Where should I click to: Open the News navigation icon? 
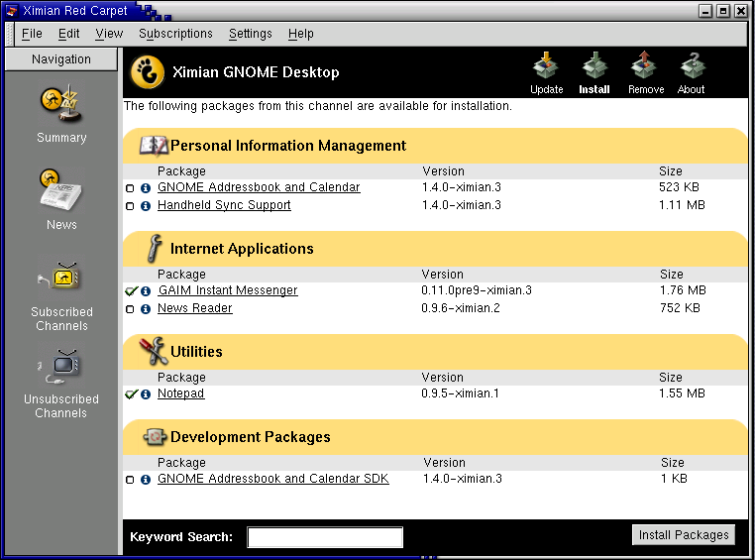[60, 189]
